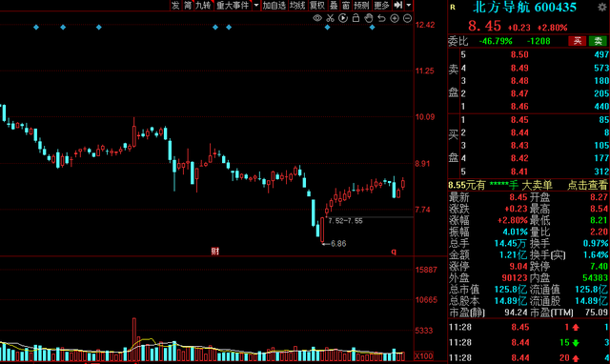Toggle the 预测 forecast button
This screenshot has height=364, width=610.
coord(361,5)
